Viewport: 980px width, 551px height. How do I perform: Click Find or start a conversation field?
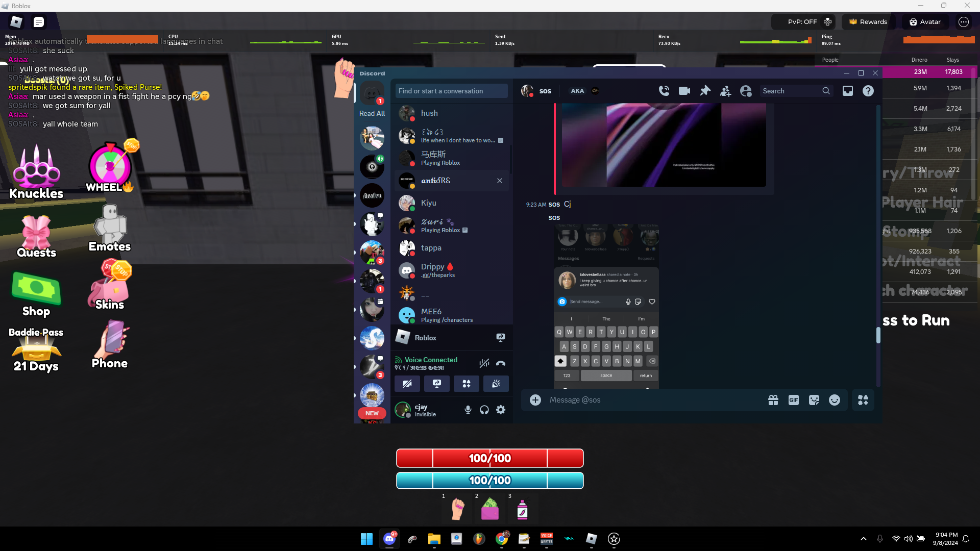click(451, 91)
